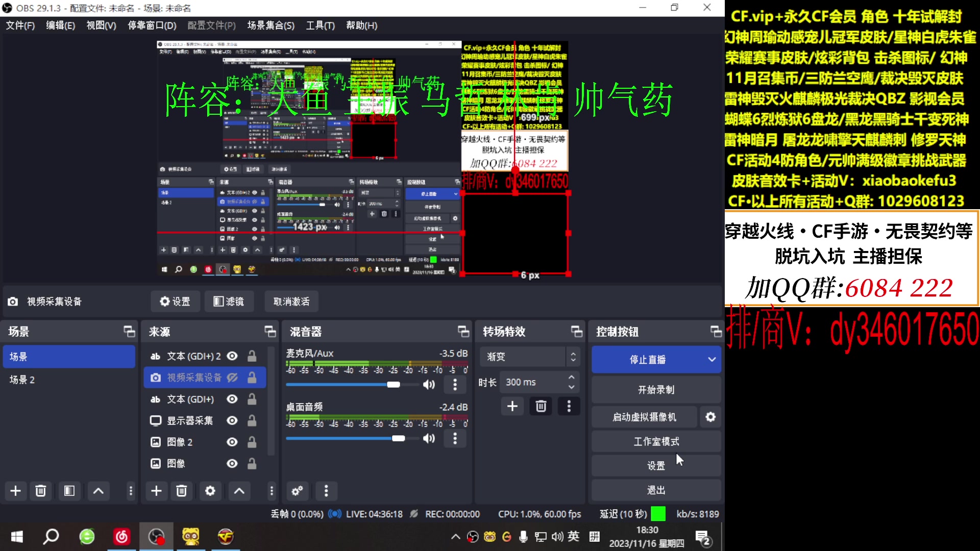Open mixer toolbar options dots
The width and height of the screenshot is (980, 551).
click(x=326, y=491)
